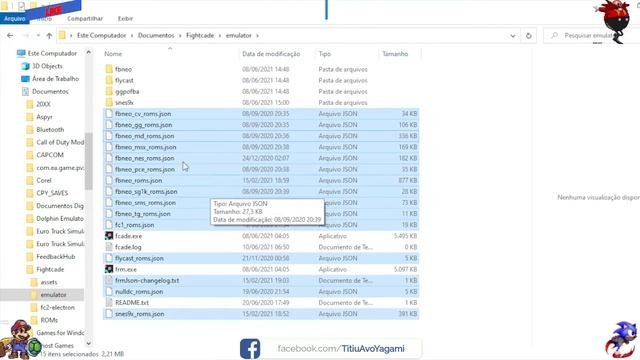Sort by Nome column header

click(x=113, y=54)
